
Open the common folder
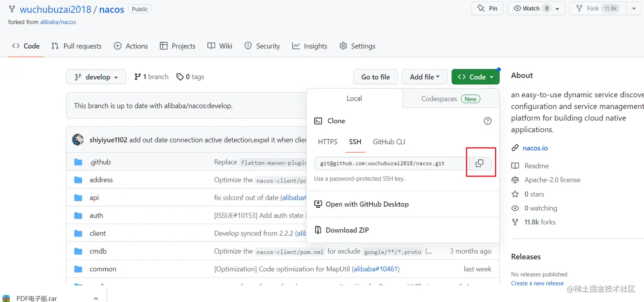(103, 269)
